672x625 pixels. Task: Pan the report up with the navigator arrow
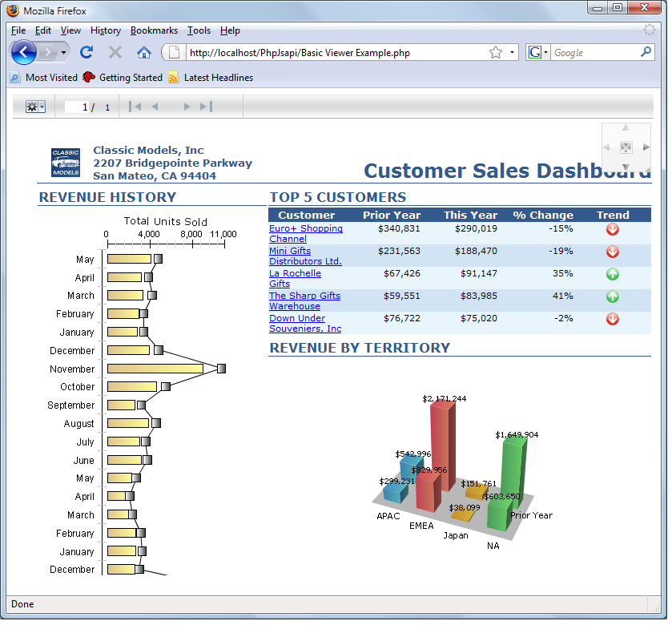pos(626,127)
